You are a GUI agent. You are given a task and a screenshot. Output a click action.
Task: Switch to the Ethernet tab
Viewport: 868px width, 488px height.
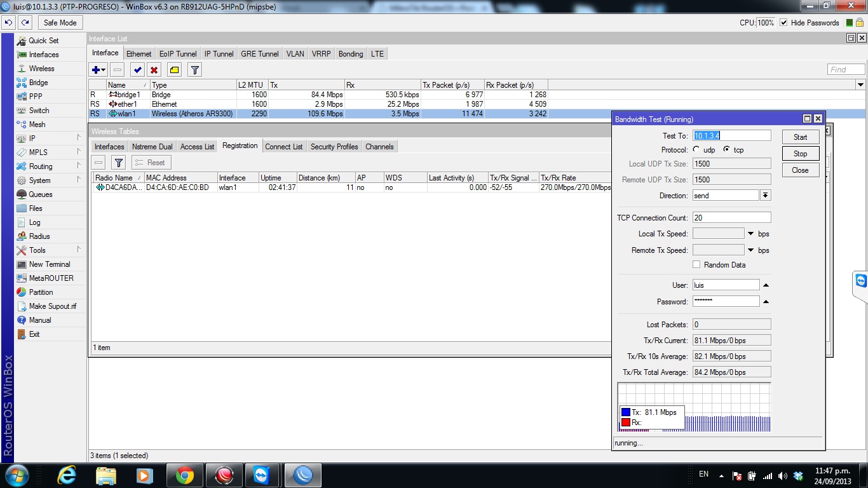pyautogui.click(x=139, y=54)
